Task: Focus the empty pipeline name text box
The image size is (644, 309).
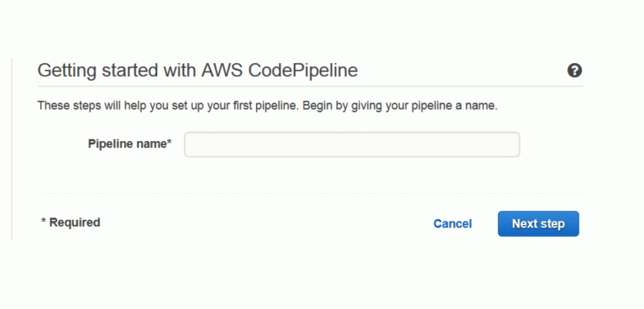Action: pos(352,144)
